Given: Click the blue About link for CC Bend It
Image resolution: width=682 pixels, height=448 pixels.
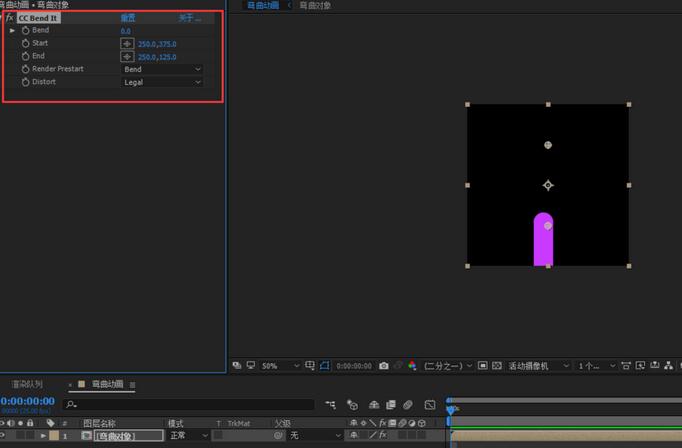Looking at the screenshot, I should point(190,18).
